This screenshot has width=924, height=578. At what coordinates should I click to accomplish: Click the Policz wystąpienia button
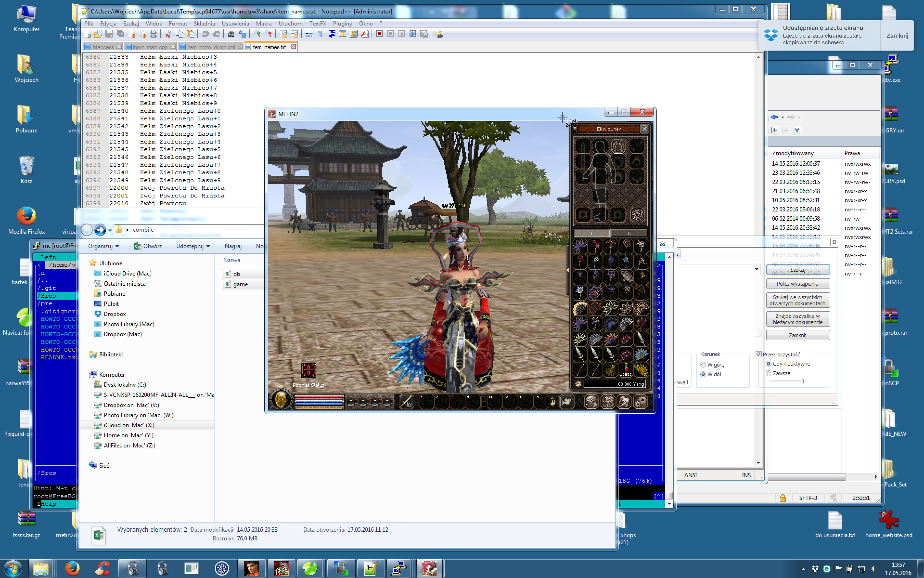[798, 284]
